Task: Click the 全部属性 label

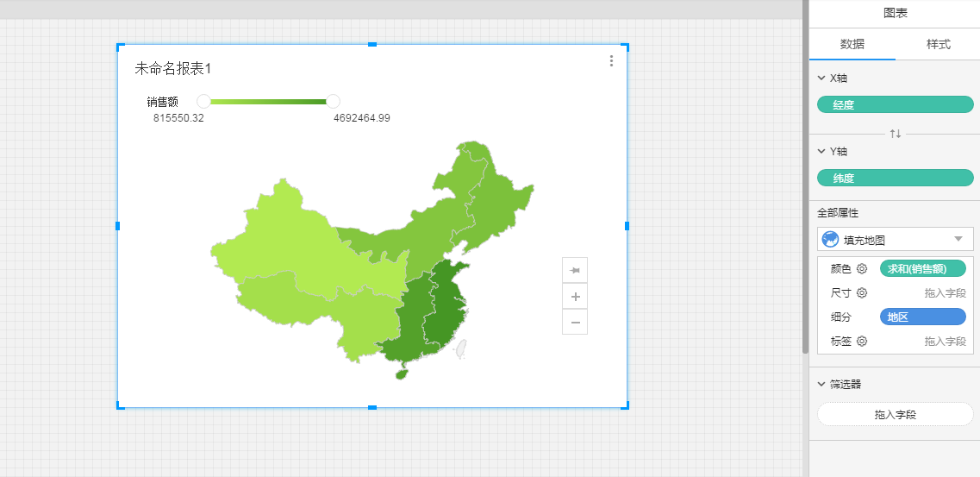Action: pyautogui.click(x=838, y=213)
